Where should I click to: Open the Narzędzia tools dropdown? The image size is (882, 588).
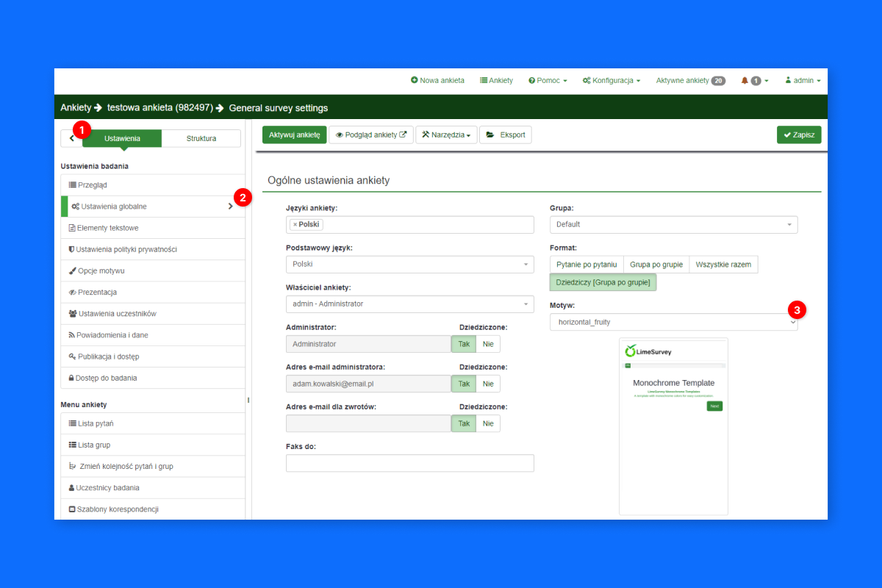click(x=446, y=135)
